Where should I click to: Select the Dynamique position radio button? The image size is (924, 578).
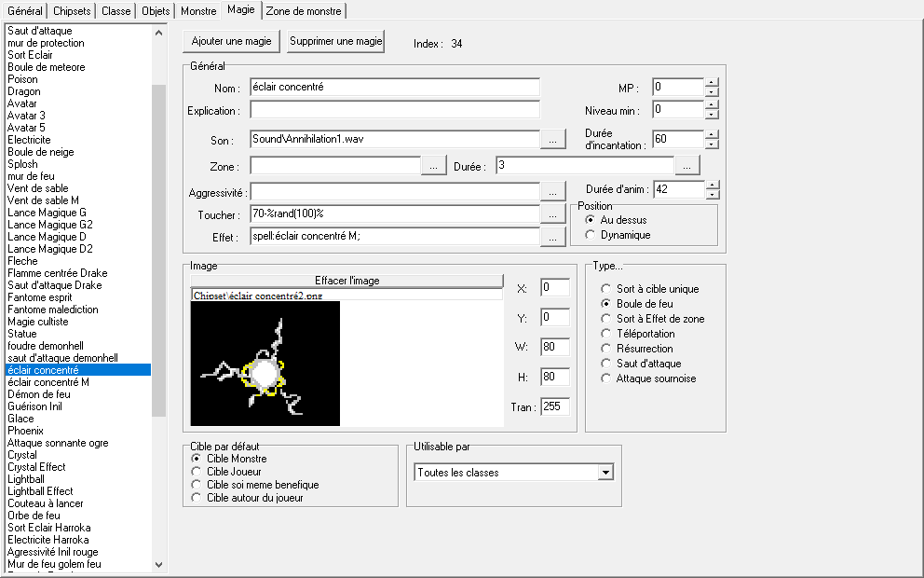pos(591,235)
